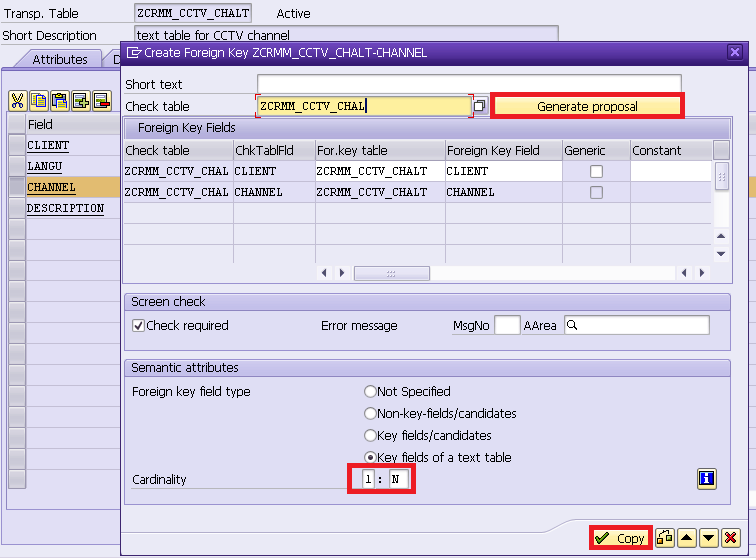The image size is (756, 560).
Task: Click right arrow of the left horizontal scrollbar
Action: click(342, 273)
